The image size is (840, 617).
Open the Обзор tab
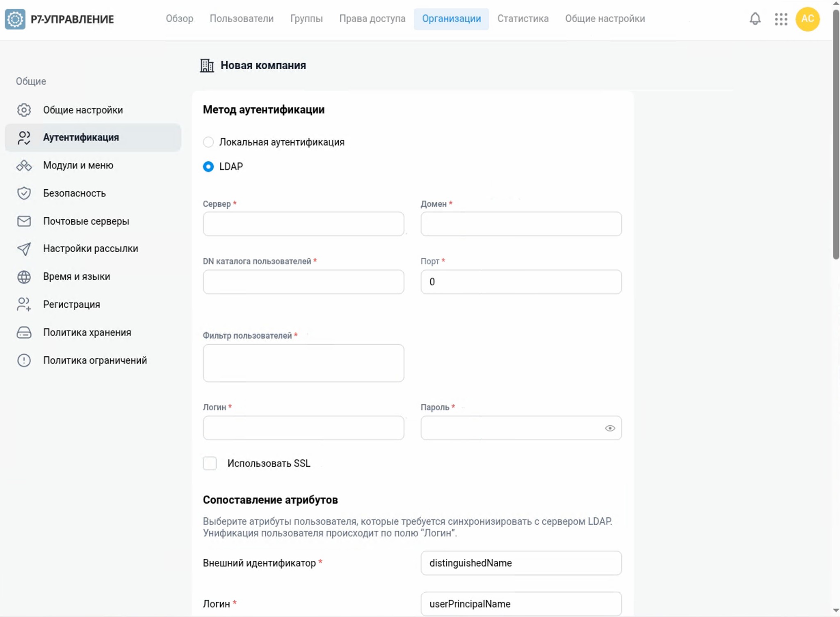(179, 19)
